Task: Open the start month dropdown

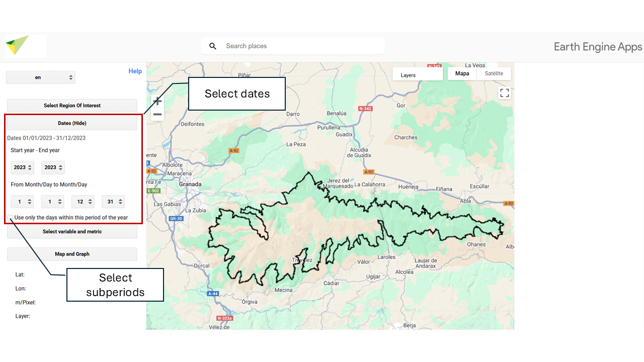Action: (23, 202)
